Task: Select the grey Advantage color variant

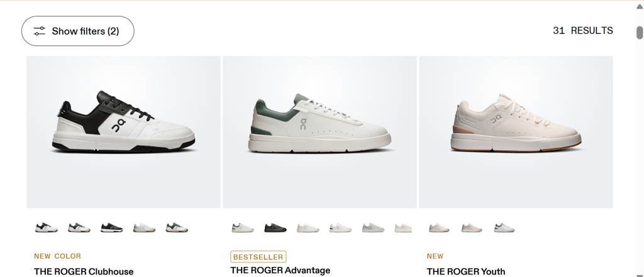Action: point(373,228)
